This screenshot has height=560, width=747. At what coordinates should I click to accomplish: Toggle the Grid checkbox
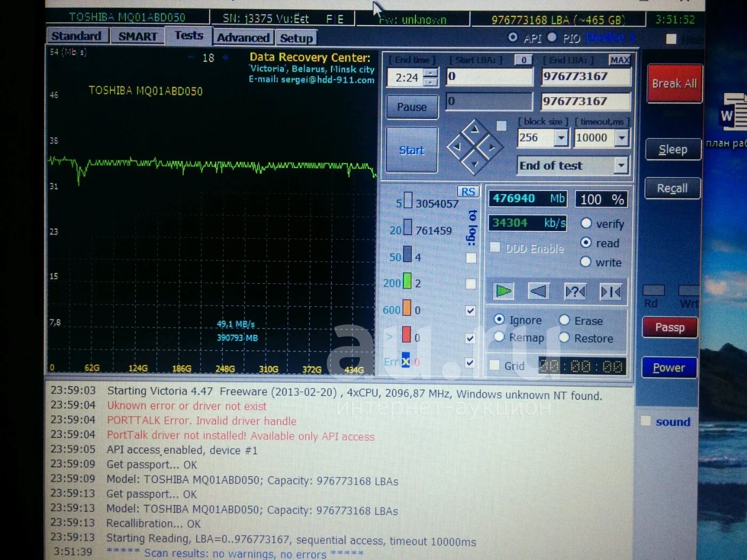point(495,365)
